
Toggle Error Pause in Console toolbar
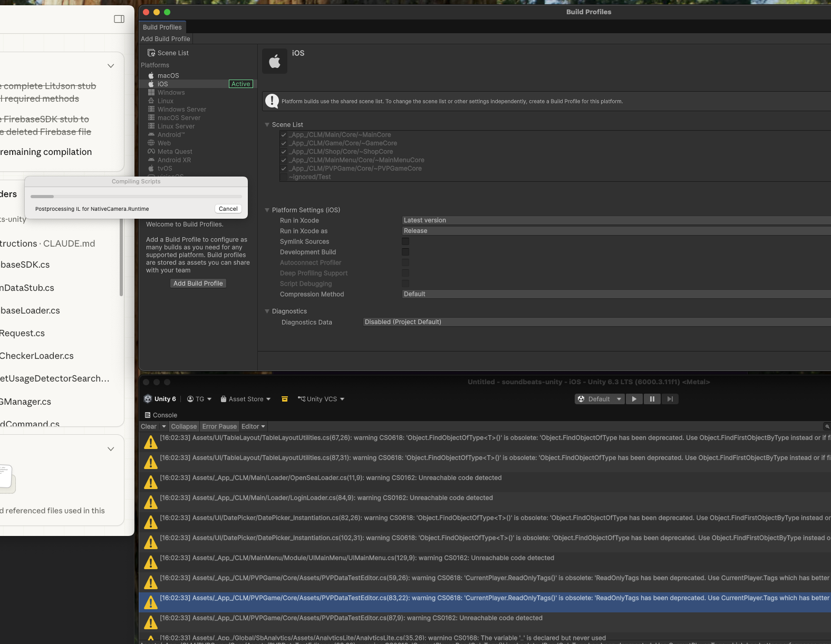click(219, 426)
